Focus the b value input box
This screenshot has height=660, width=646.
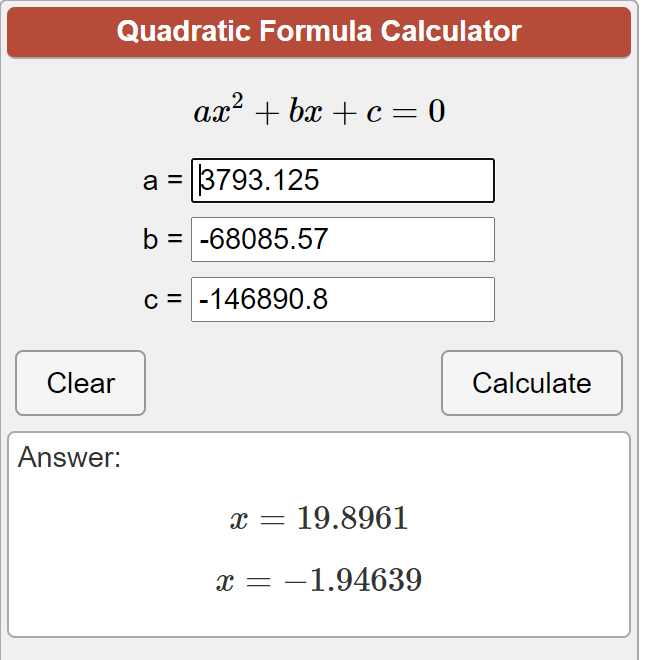point(343,239)
